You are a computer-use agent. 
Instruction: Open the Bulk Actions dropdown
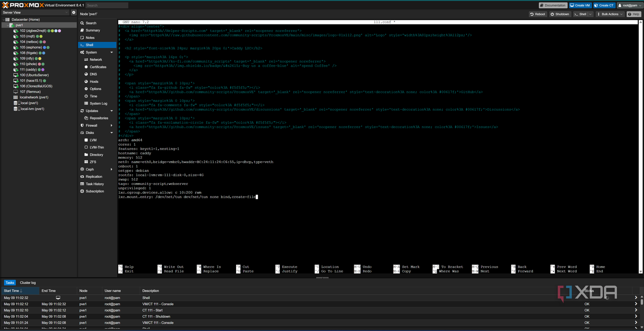[x=610, y=14]
